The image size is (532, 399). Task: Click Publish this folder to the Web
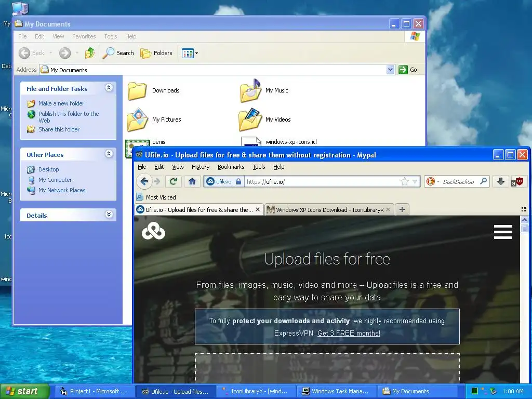pos(68,117)
